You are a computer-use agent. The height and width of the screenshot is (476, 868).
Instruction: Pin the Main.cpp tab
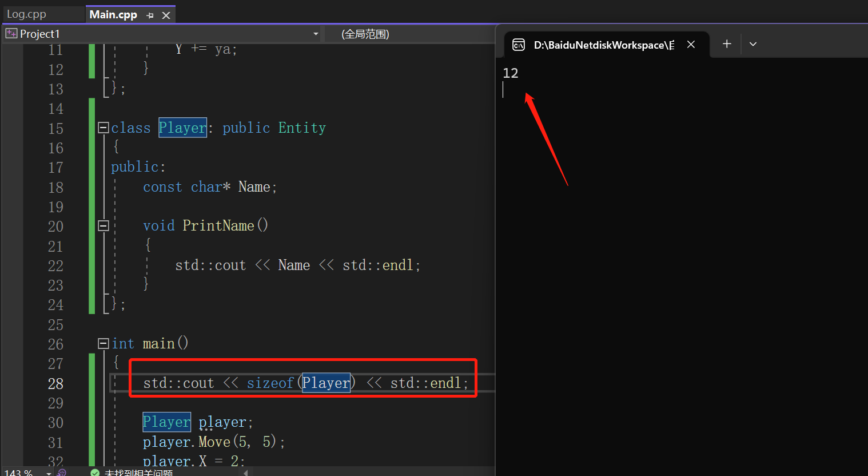[x=150, y=15]
